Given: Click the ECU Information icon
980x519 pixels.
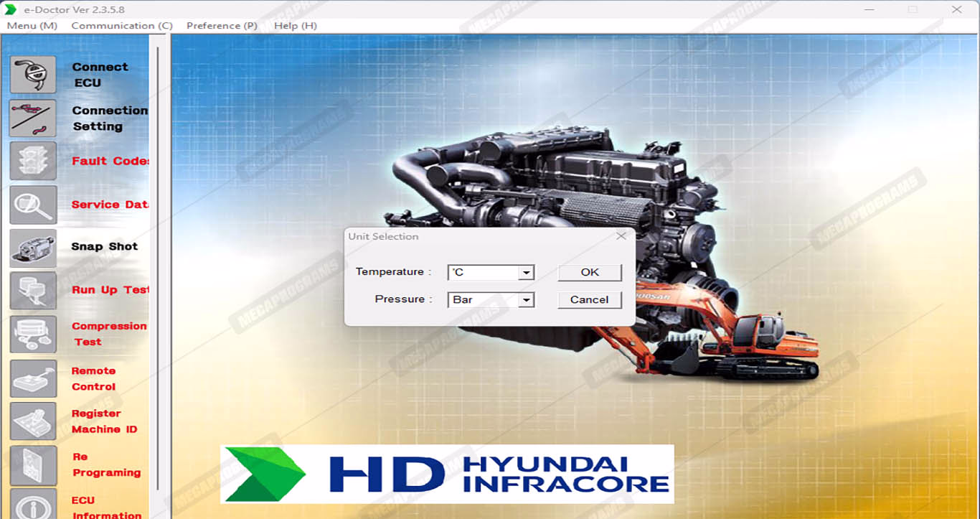Looking at the screenshot, I should (33, 504).
